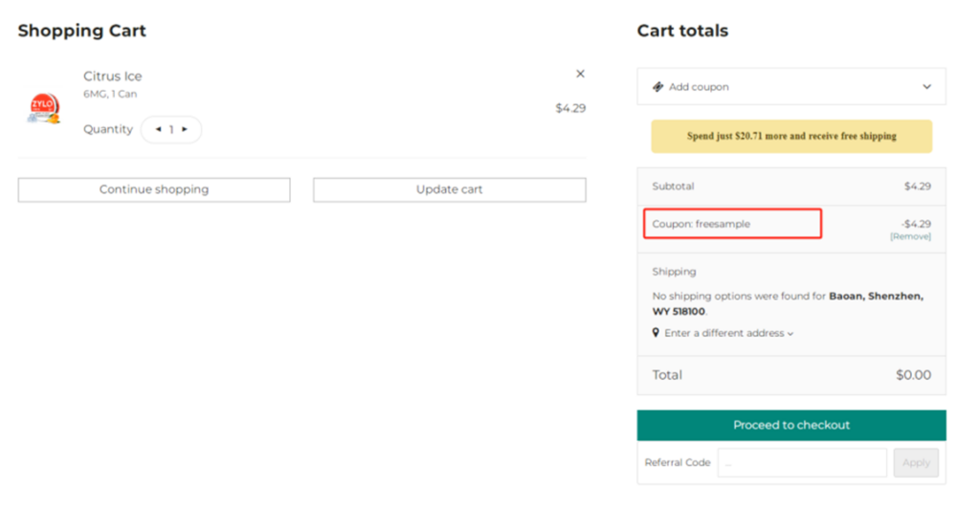Click the coupon ticket icon
The image size is (980, 510).
[658, 87]
